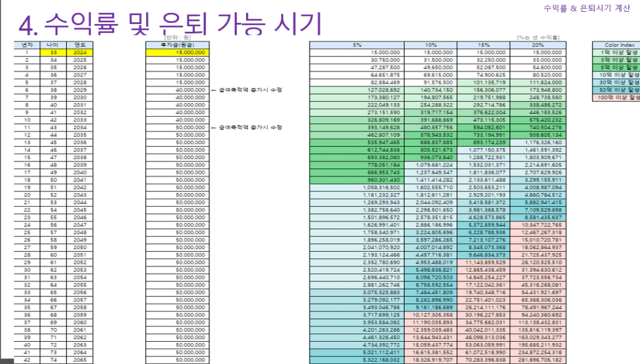The width and height of the screenshot is (640, 364).
Task: Select the 40,000,000 investment cell in 2029 row
Action: coord(177,90)
